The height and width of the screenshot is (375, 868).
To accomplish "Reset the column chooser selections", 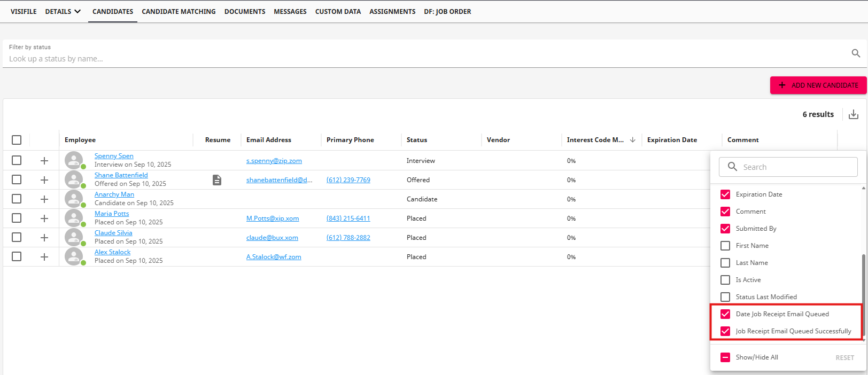I will [x=844, y=358].
